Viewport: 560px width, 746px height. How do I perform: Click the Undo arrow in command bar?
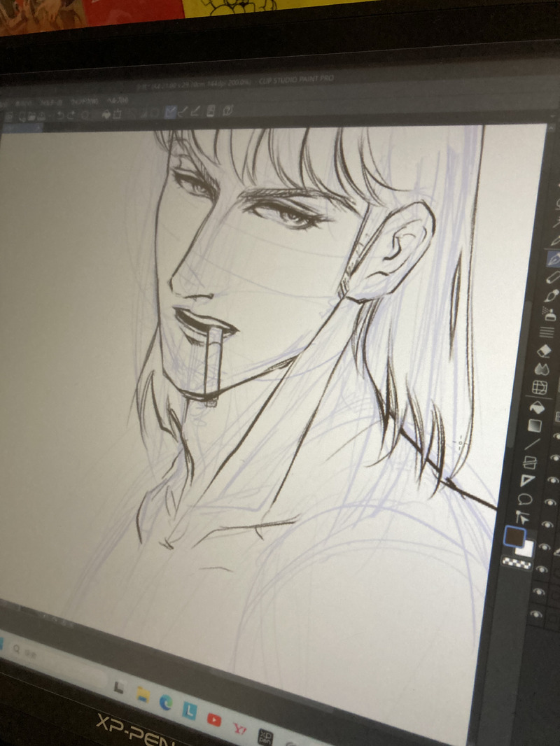(x=60, y=115)
